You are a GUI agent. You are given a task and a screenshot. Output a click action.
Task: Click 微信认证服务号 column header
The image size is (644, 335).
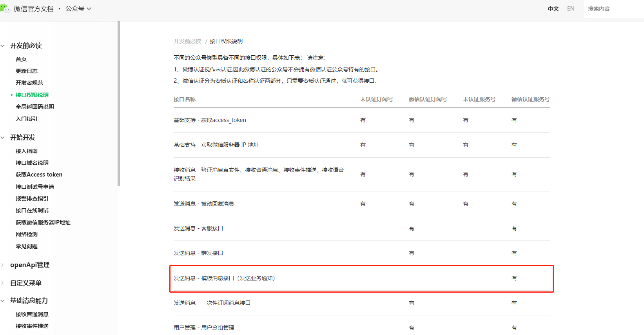coord(531,99)
